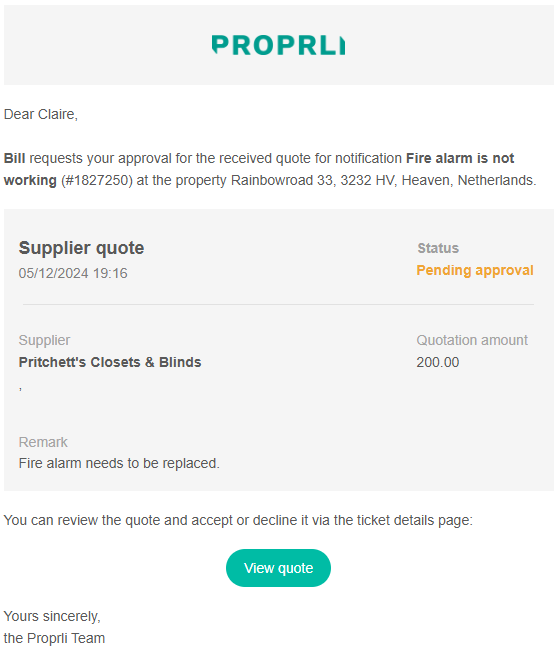Open the View quote button

click(x=278, y=568)
